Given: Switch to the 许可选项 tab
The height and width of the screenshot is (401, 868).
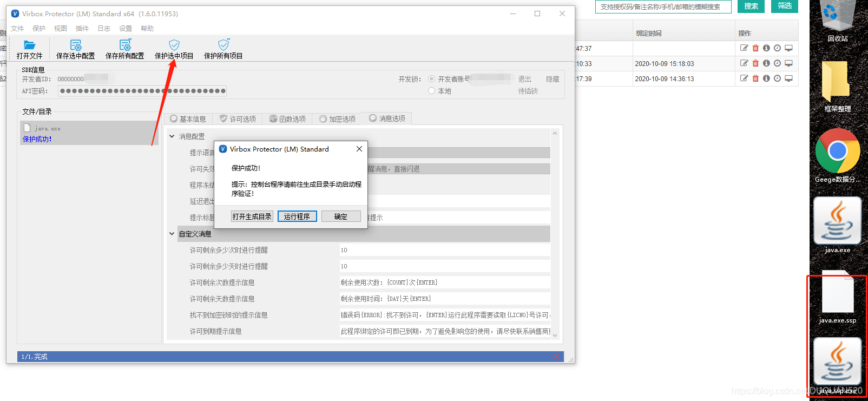Looking at the screenshot, I should 238,119.
